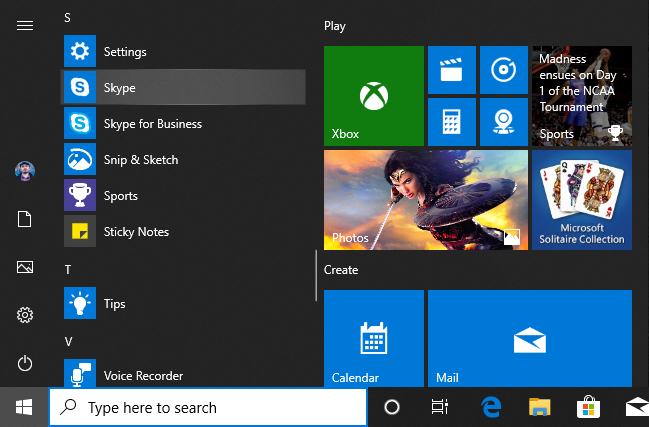Click the Play tile group title

point(334,26)
